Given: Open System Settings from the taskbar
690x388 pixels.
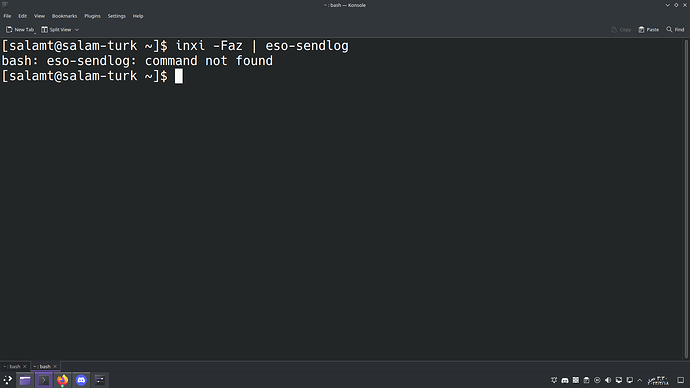Looking at the screenshot, I should [x=100, y=380].
